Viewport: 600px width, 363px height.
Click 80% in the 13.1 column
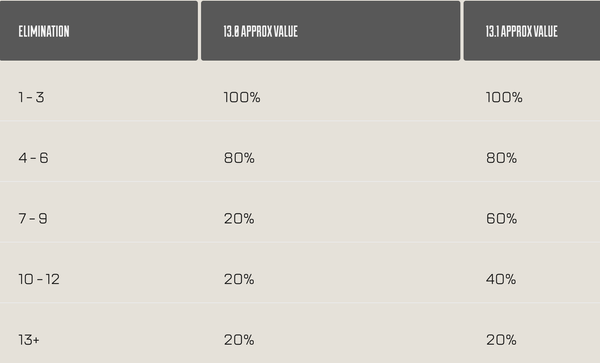click(501, 158)
